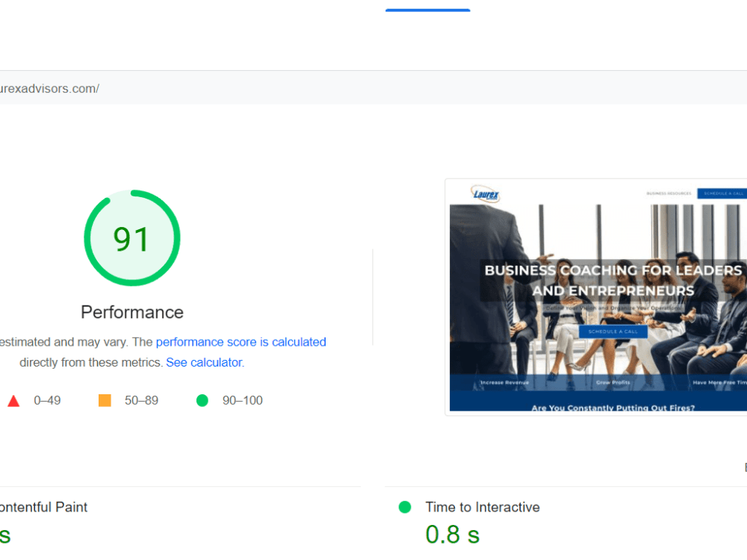Click the 'ontentful Paint' metric label
The width and height of the screenshot is (747, 560).
pos(43,507)
